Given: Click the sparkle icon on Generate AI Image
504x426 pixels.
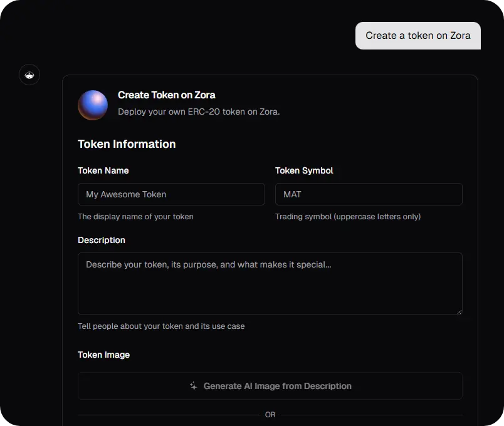Looking at the screenshot, I should (193, 386).
